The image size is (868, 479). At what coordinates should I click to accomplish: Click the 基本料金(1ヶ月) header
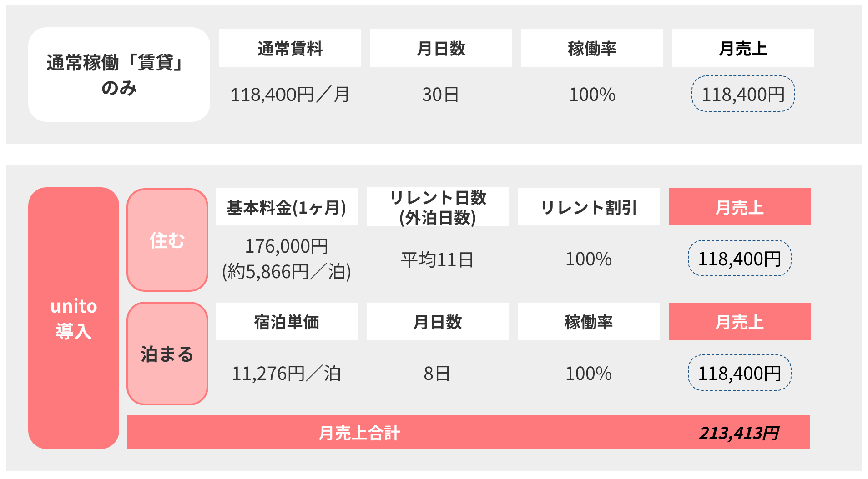[286, 207]
